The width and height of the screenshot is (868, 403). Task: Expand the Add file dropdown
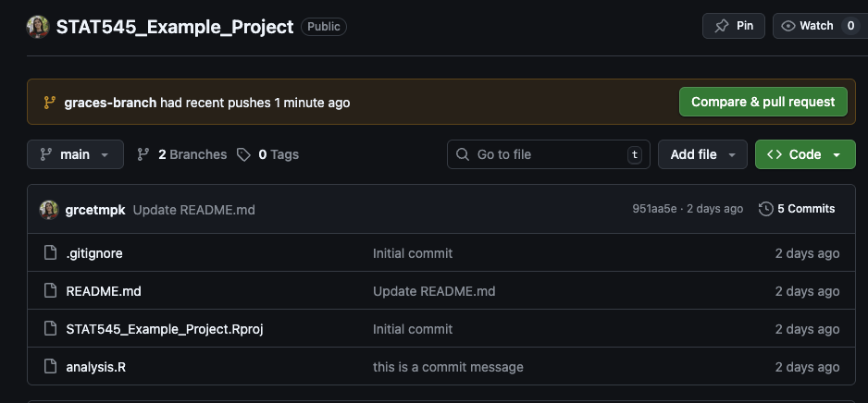point(701,154)
